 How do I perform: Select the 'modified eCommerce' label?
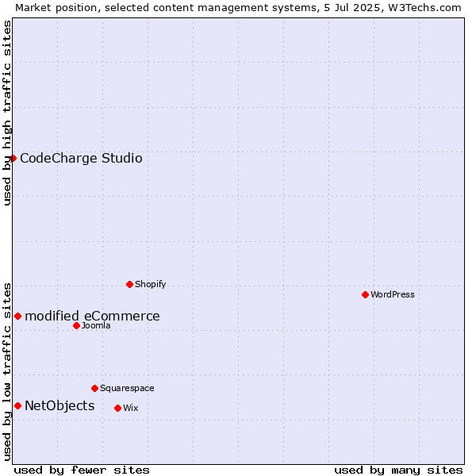(92, 317)
